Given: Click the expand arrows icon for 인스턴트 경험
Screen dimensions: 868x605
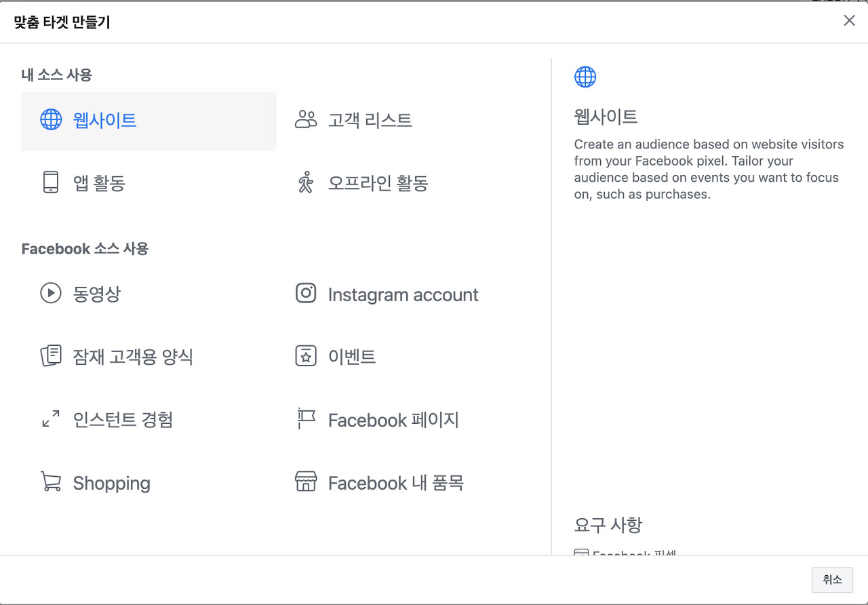Looking at the screenshot, I should [x=51, y=419].
